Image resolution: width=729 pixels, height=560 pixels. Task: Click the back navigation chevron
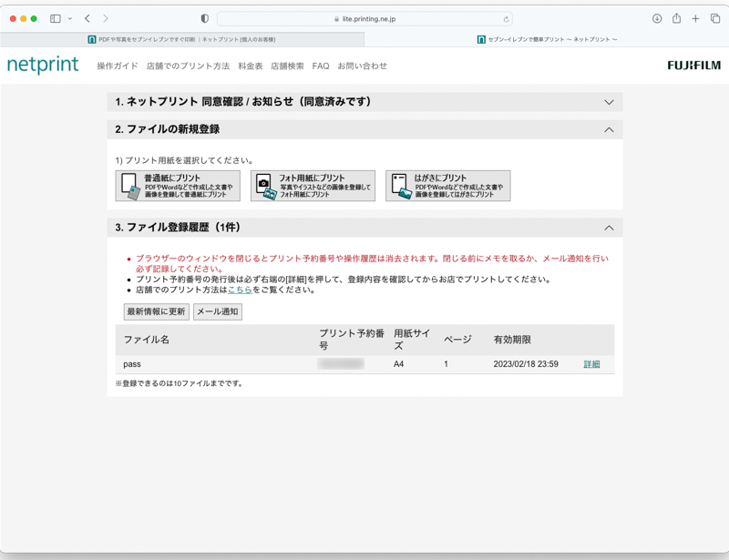click(87, 16)
